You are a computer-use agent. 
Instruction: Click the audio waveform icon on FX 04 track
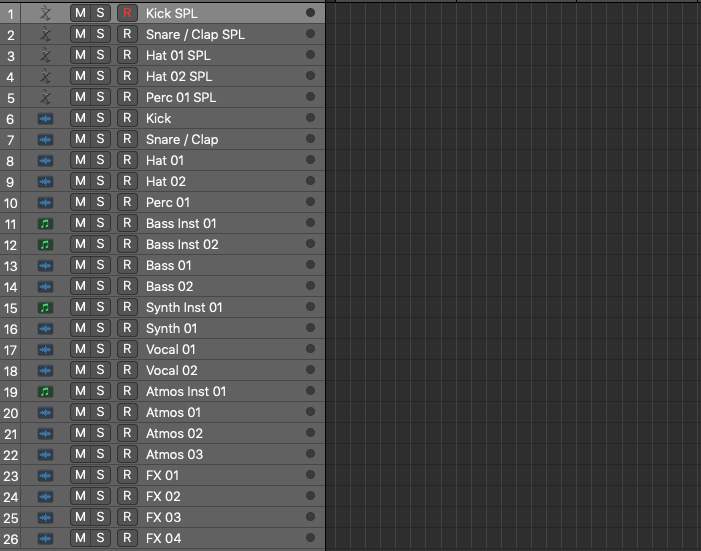44,538
